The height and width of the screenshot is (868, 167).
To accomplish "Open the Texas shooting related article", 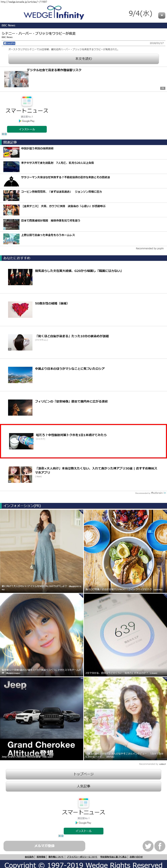I will tap(57, 163).
